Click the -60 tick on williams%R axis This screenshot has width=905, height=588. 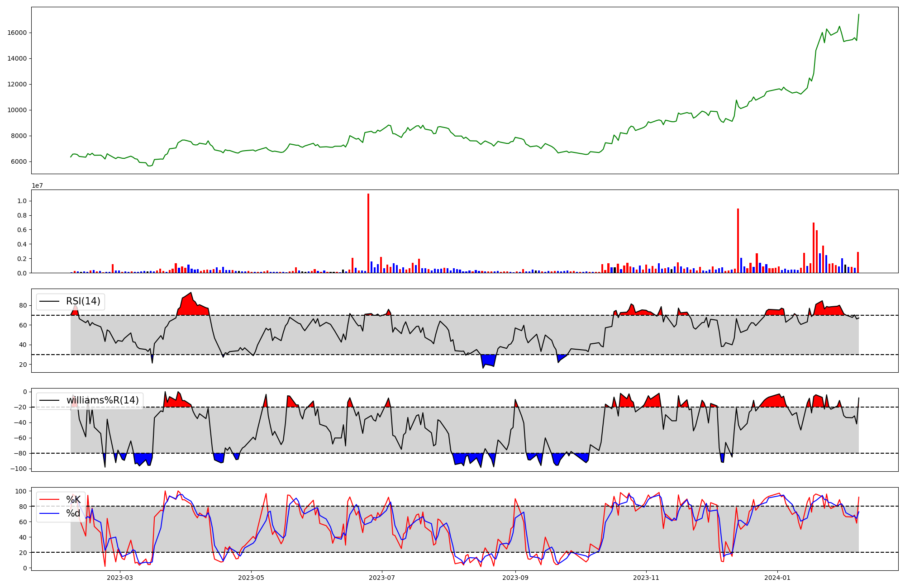coord(19,438)
